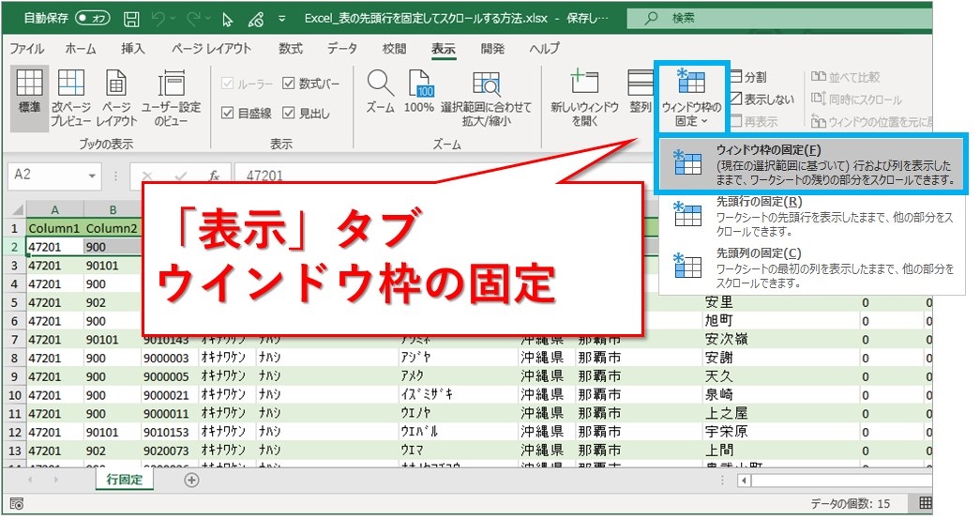Click the Select All corner triangle

(17, 209)
